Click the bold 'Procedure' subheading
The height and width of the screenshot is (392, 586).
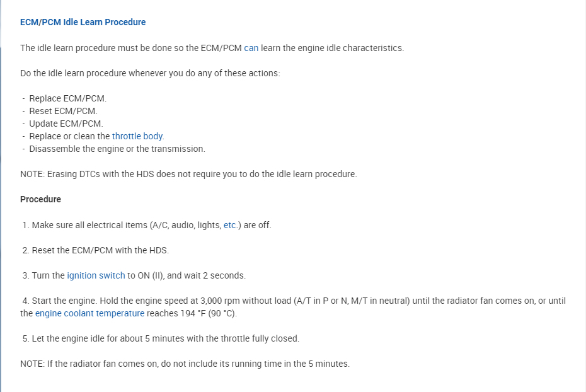coord(40,199)
